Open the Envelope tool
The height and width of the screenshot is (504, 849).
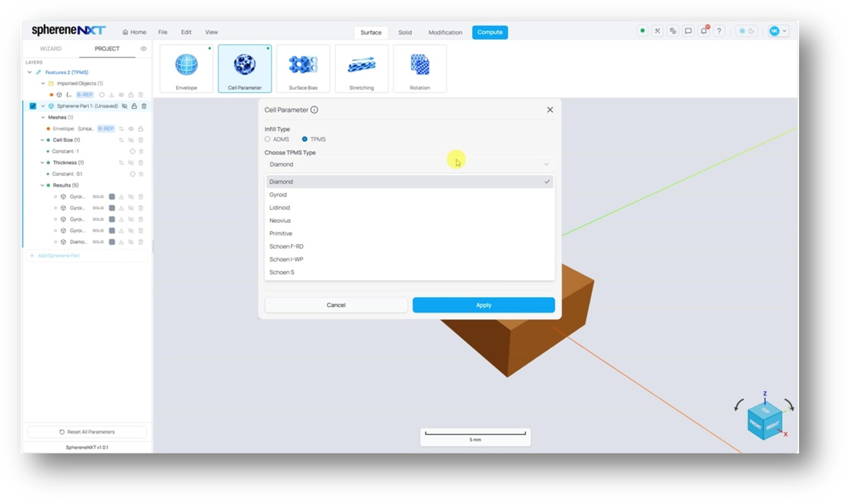tap(186, 68)
